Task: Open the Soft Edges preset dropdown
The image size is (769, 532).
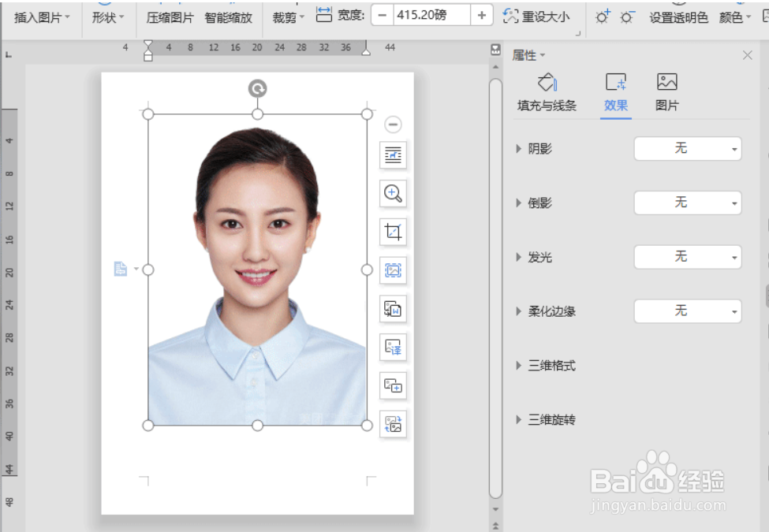Action: 688,311
